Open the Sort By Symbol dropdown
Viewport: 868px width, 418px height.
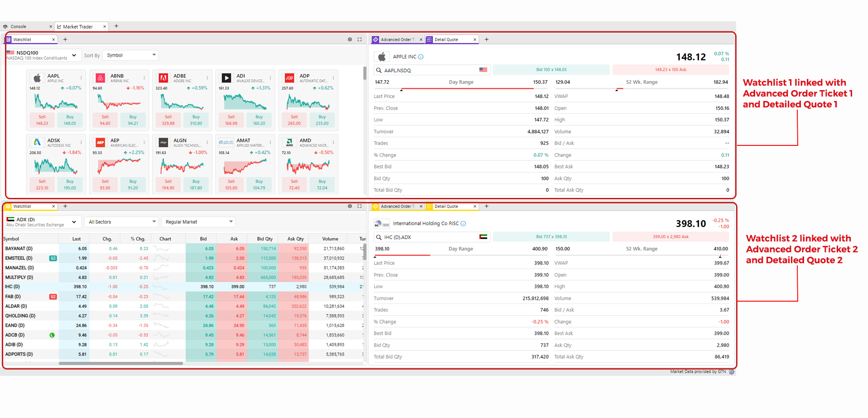pos(131,55)
